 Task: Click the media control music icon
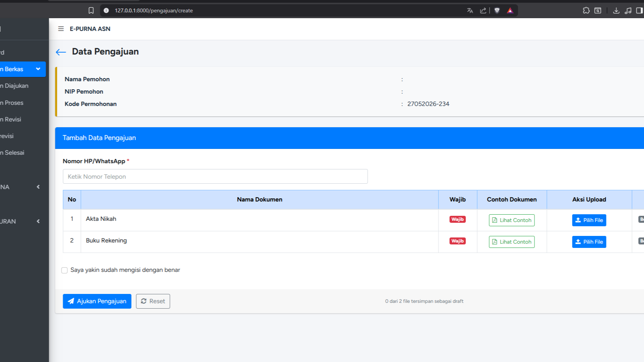pos(628,10)
